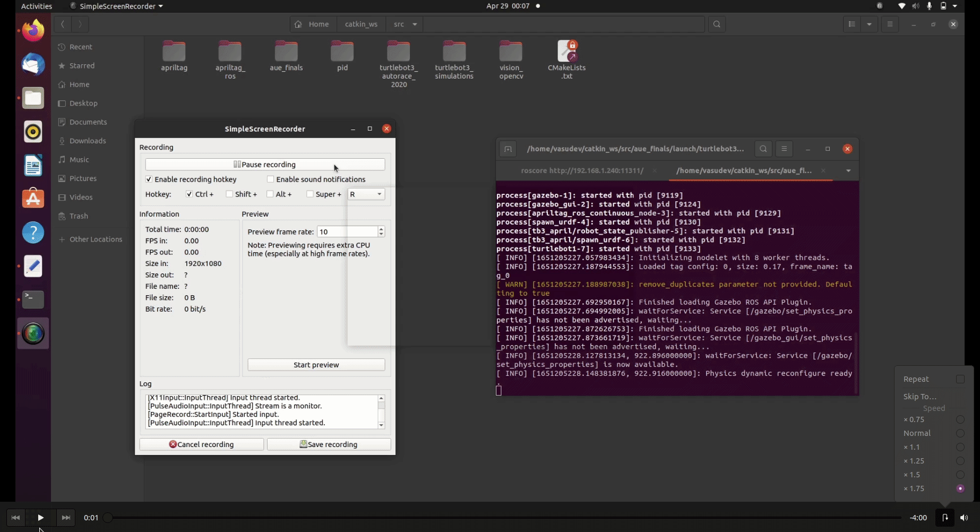The height and width of the screenshot is (532, 980).
Task: Go back in the Files window
Action: [63, 24]
